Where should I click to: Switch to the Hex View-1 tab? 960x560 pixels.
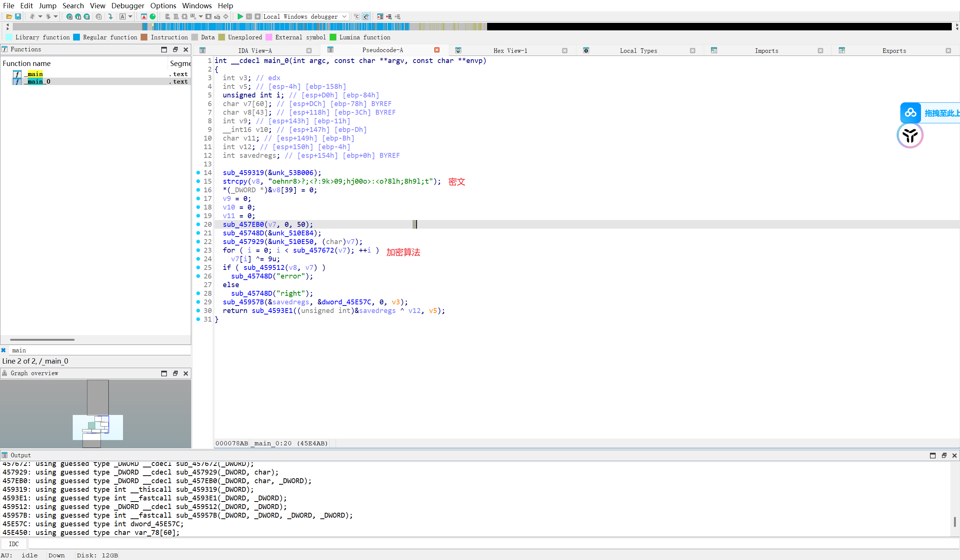point(510,51)
